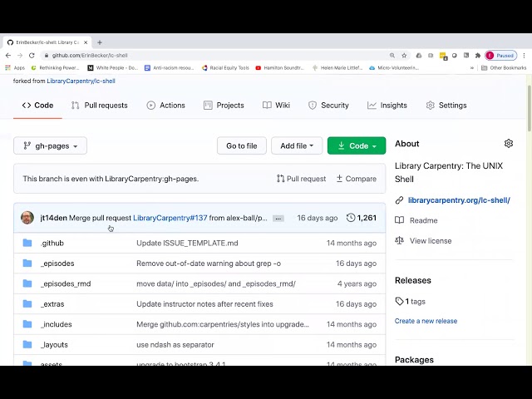Open LibraryCarpentry#137 pull request link
Viewport: 532px width, 399px height.
pos(170,218)
